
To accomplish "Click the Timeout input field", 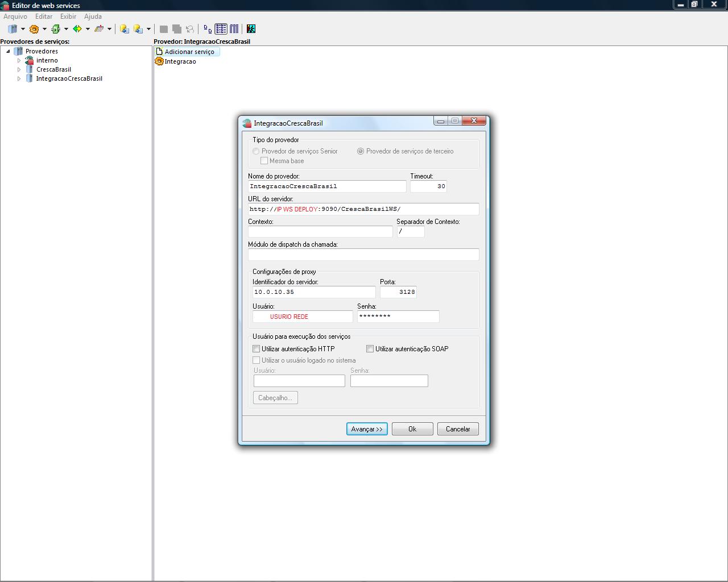I will point(428,186).
